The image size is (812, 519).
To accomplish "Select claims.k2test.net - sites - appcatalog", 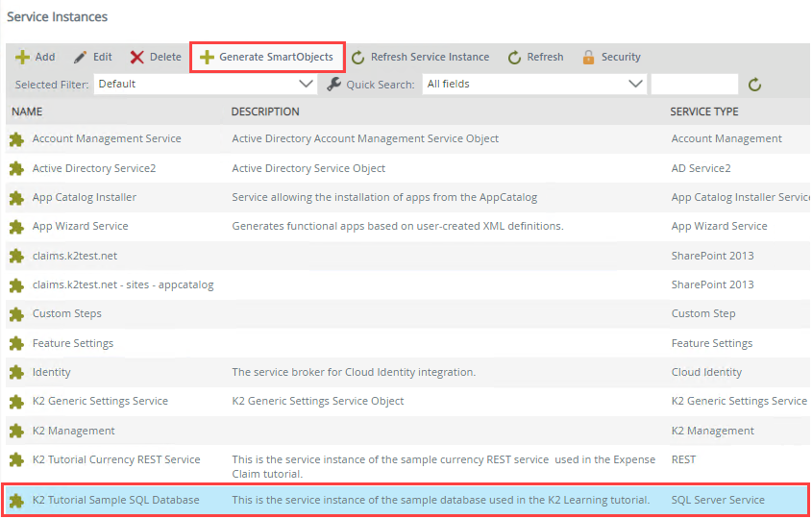I will click(123, 284).
